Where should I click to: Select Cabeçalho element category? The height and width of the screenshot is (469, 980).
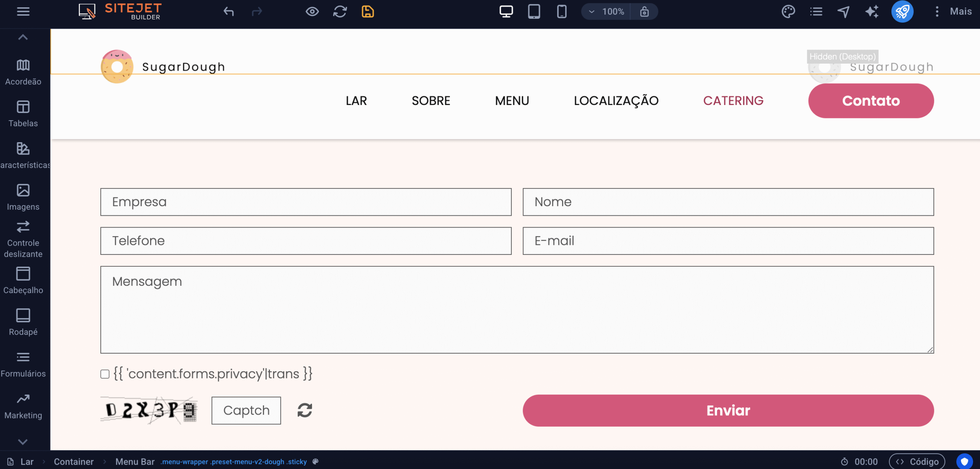click(x=23, y=280)
